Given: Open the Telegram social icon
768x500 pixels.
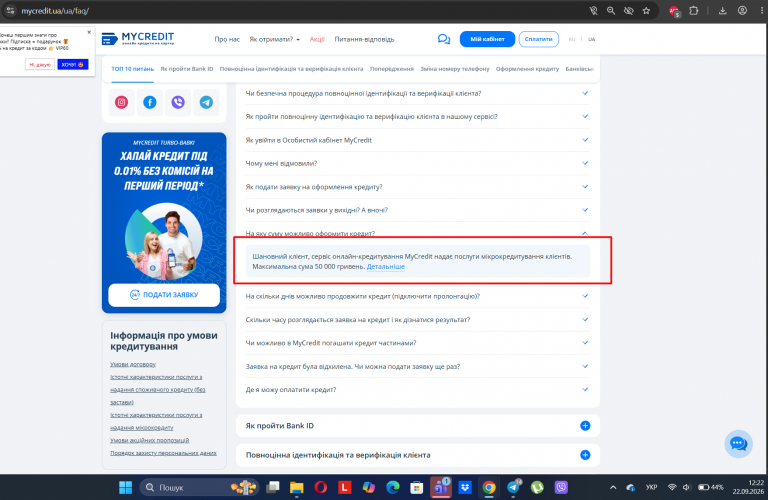Looking at the screenshot, I should click(x=206, y=102).
